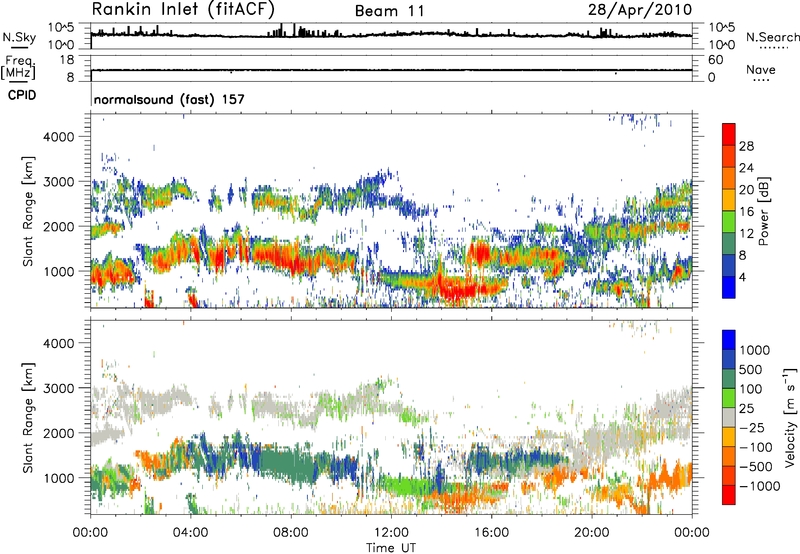Click the 'Freq. [MHz]' axis label

[18, 67]
